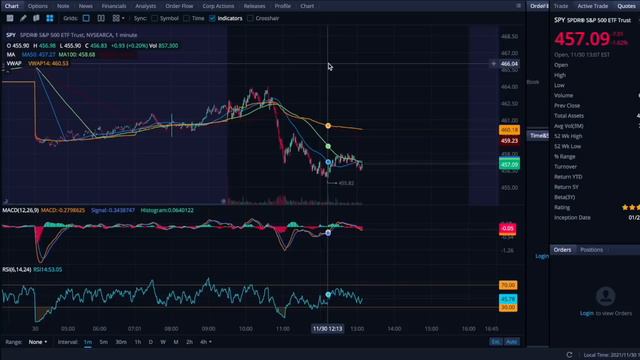Viewport: 640px width, 360px height.
Task: Enable the Crosshair checkbox
Action: (x=250, y=18)
